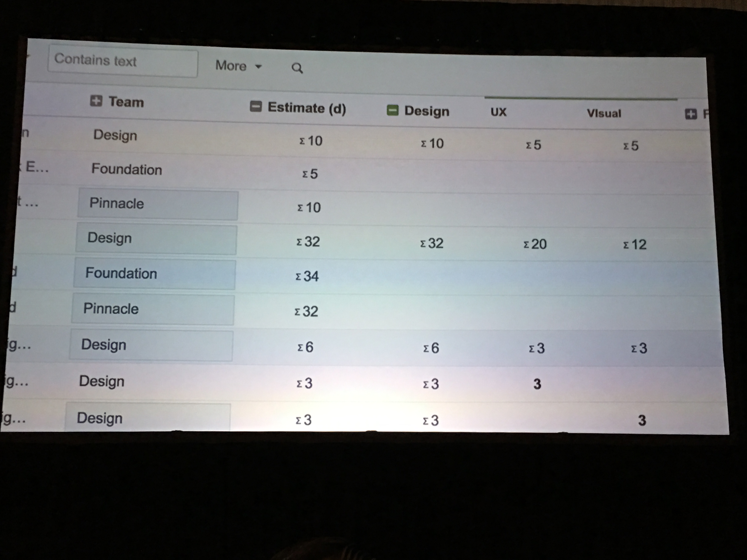The image size is (747, 560).
Task: Expand the Team column plus icon
Action: coord(96,101)
